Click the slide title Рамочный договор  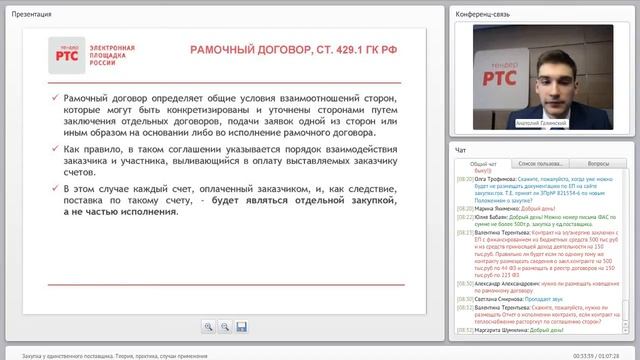[x=293, y=50]
